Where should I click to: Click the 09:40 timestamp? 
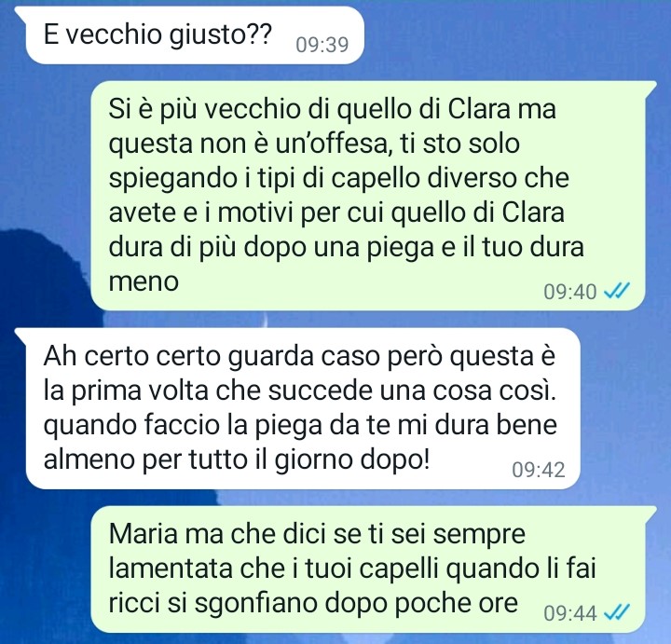point(570,292)
